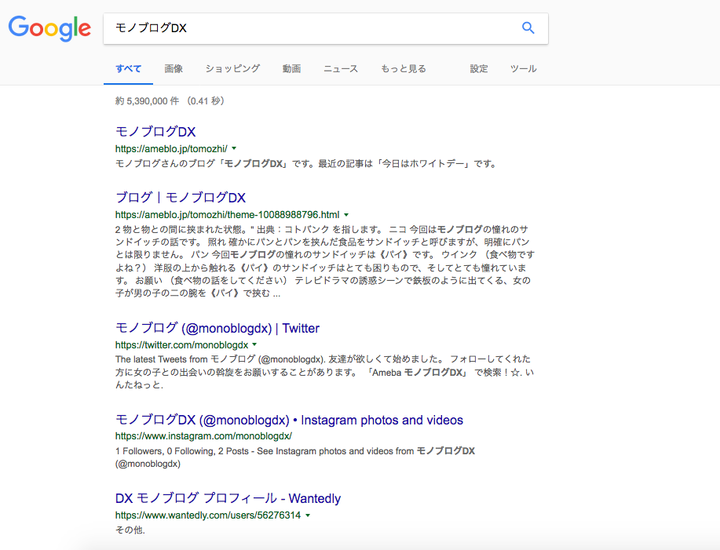
Task: Open the ニュース tab
Action: (340, 69)
